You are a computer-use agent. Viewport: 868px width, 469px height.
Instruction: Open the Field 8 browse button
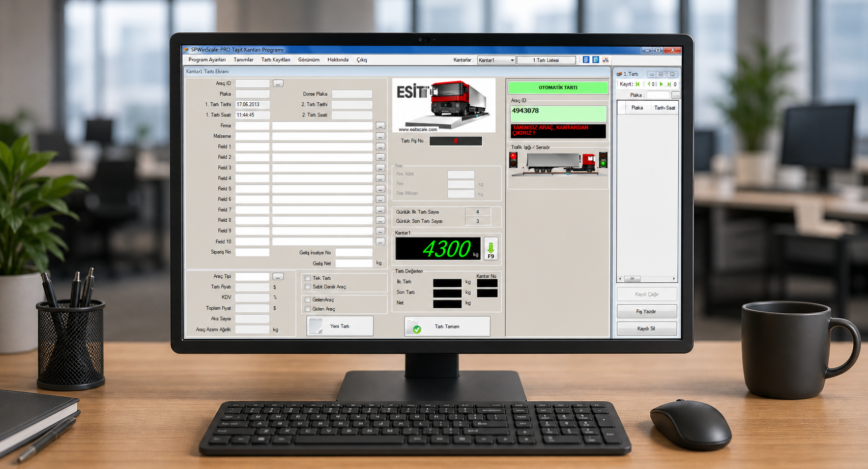(380, 221)
